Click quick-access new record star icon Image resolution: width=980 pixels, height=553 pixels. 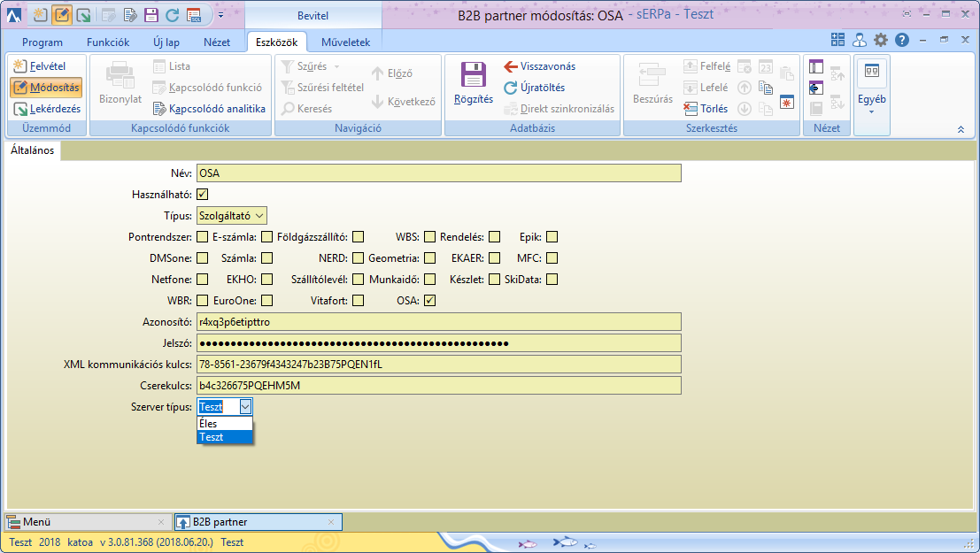[x=40, y=14]
